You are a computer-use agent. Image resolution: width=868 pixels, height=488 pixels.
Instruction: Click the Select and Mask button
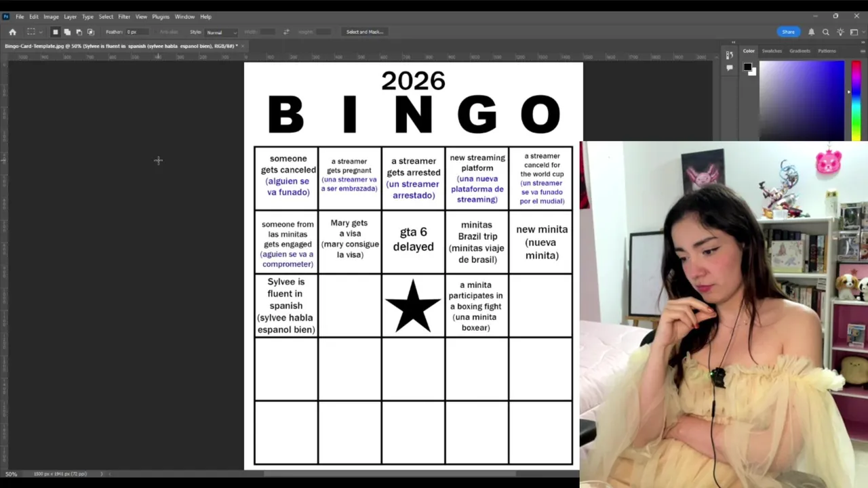coord(365,32)
